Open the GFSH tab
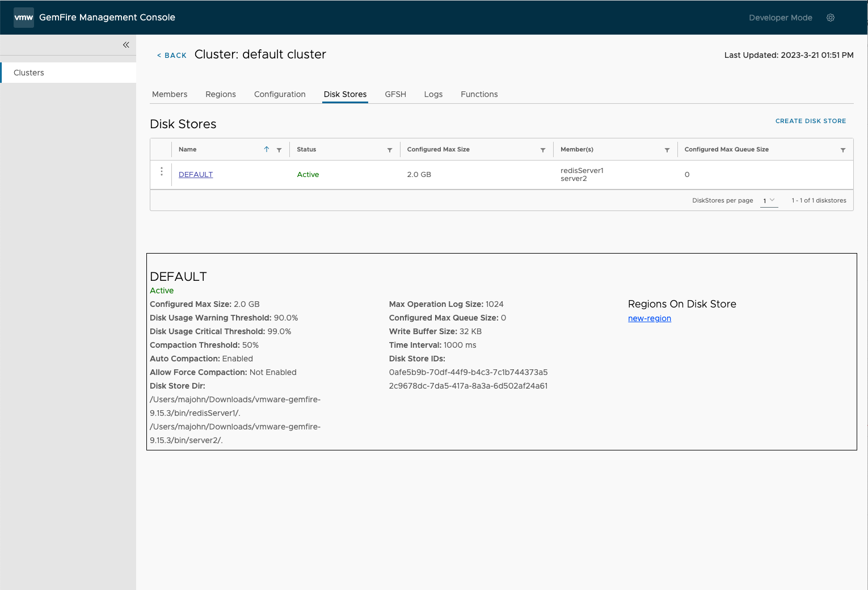Viewport: 868px width, 590px height. coord(395,94)
